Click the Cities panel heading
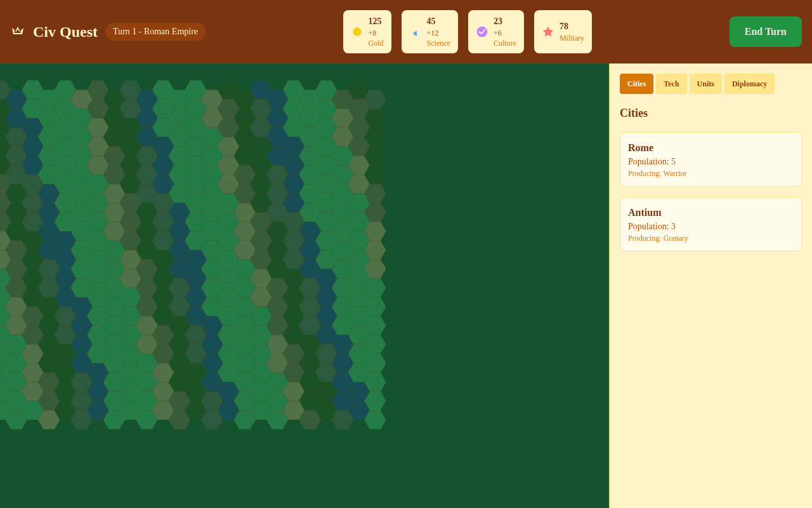The image size is (812, 508). pos(634,112)
